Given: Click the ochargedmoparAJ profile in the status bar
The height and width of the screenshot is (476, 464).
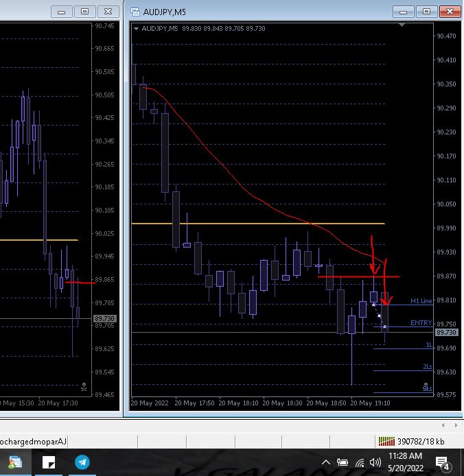Looking at the screenshot, I should click(33, 442).
